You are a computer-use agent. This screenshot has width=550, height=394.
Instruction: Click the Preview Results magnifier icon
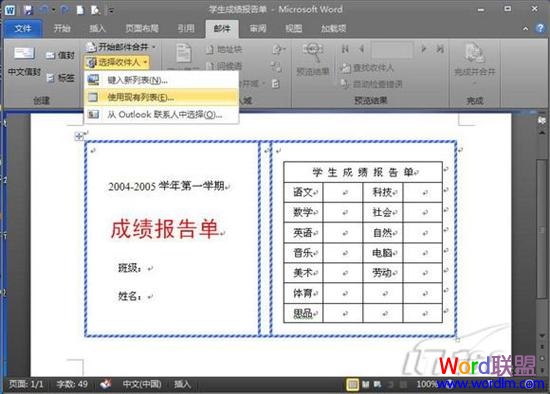(313, 52)
